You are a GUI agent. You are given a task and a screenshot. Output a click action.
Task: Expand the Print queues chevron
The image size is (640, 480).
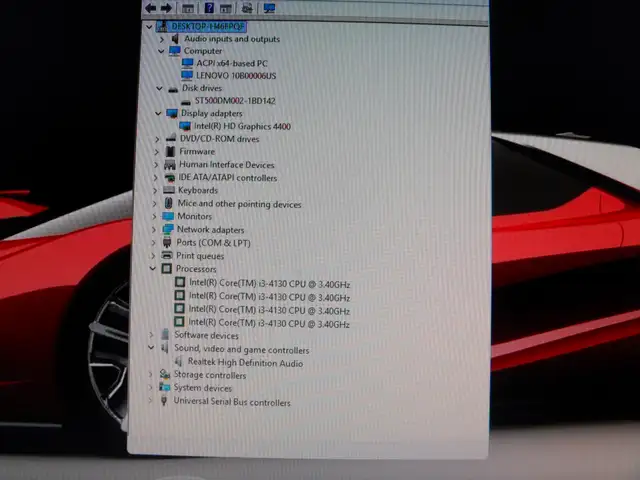click(153, 256)
